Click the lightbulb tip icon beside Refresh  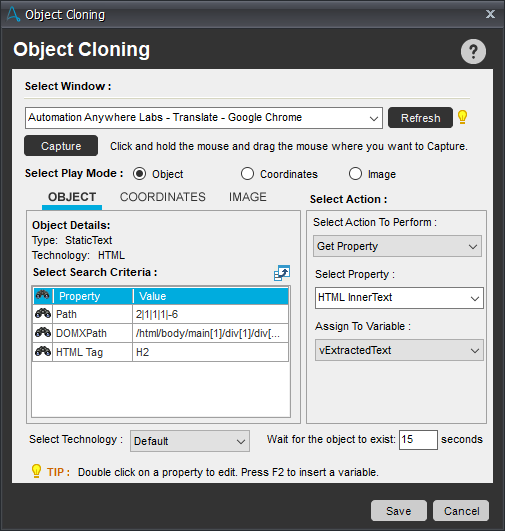(462, 117)
